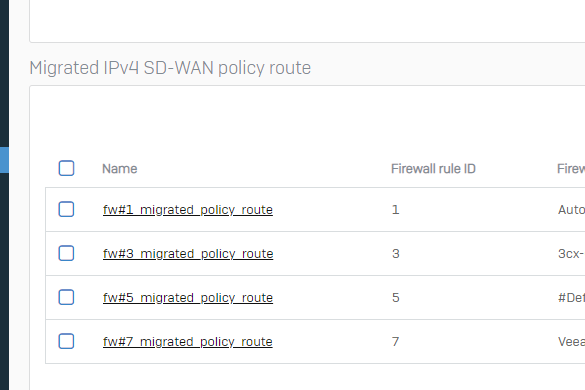585x390 pixels.
Task: Click firewall rule ID value 5
Action: [396, 297]
